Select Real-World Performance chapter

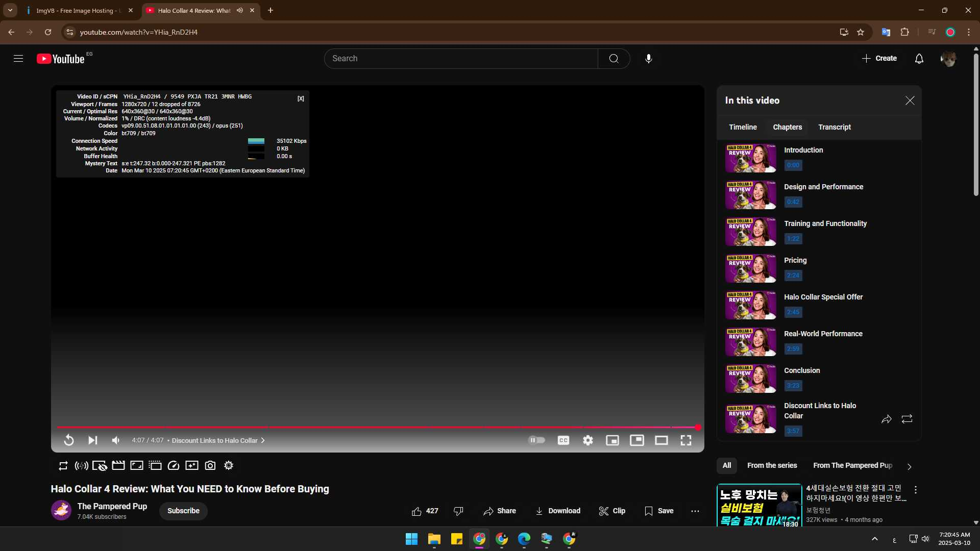(819, 341)
